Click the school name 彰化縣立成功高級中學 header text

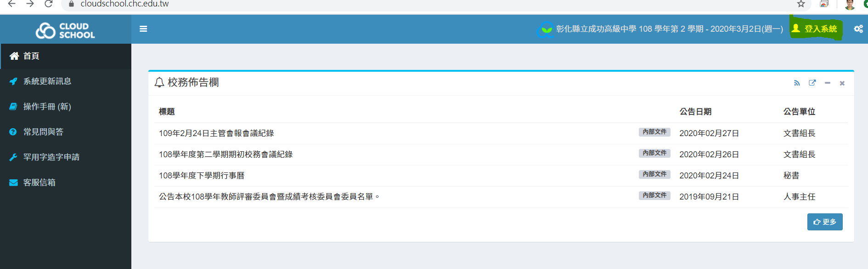(x=596, y=29)
